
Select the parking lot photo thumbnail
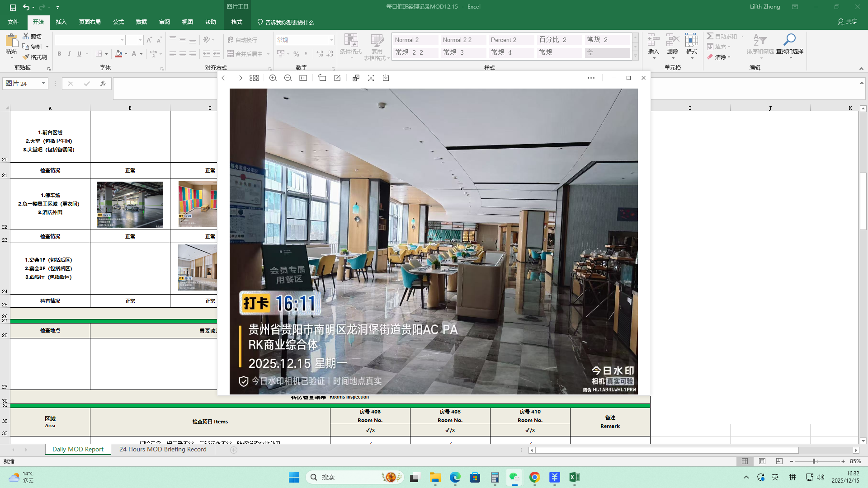pyautogui.click(x=130, y=205)
